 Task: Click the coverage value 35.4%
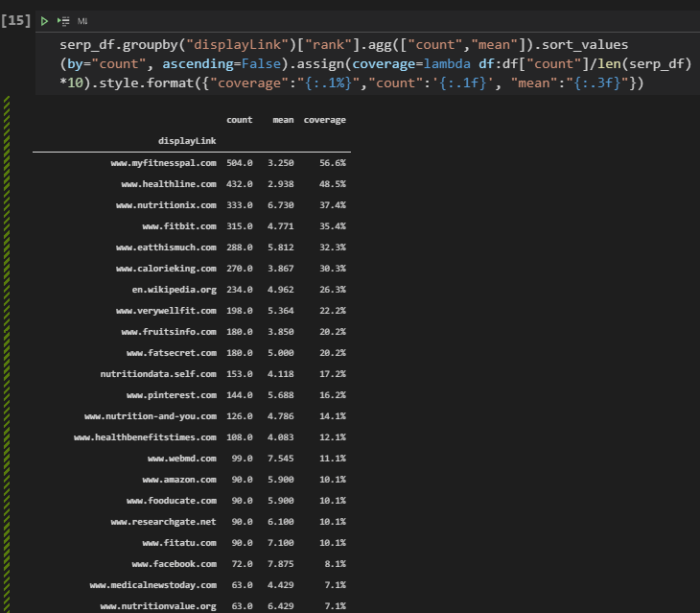point(333,225)
